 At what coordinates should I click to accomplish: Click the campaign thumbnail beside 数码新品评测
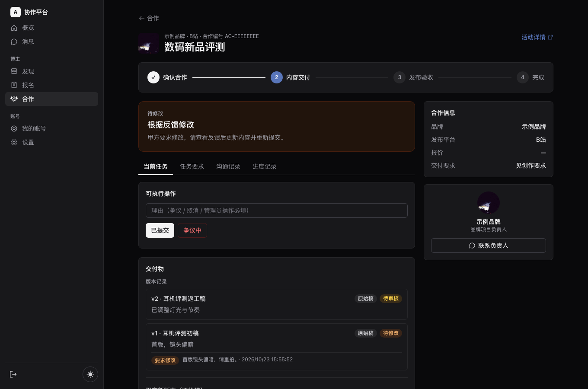pos(149,43)
